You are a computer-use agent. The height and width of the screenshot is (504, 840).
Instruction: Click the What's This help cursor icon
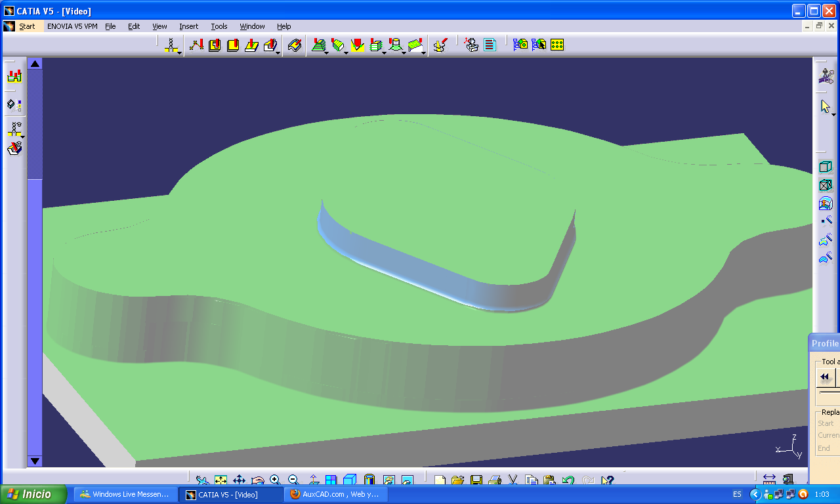(x=606, y=480)
